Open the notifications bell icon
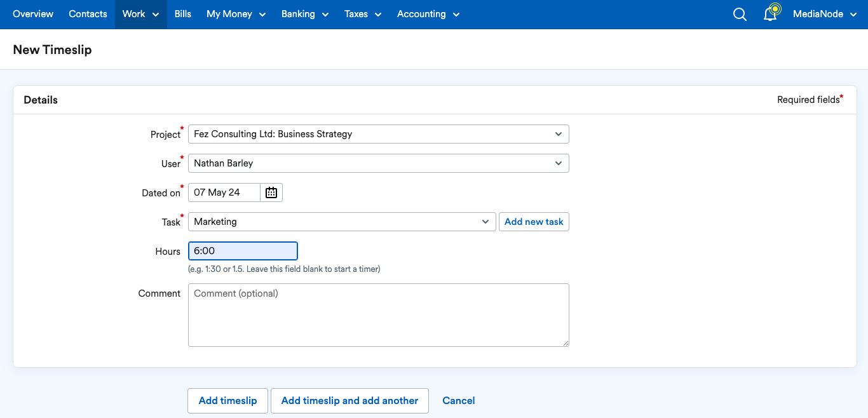Viewport: 868px width, 418px height. (770, 13)
